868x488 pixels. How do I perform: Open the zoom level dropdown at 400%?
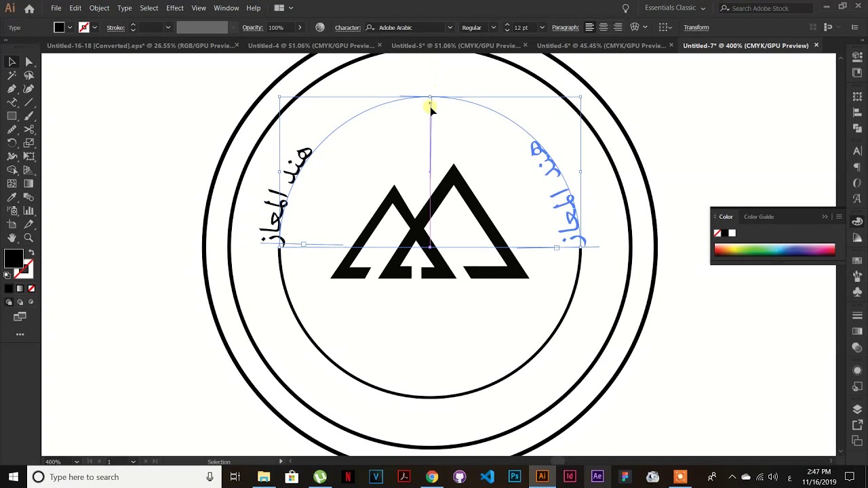(76, 462)
